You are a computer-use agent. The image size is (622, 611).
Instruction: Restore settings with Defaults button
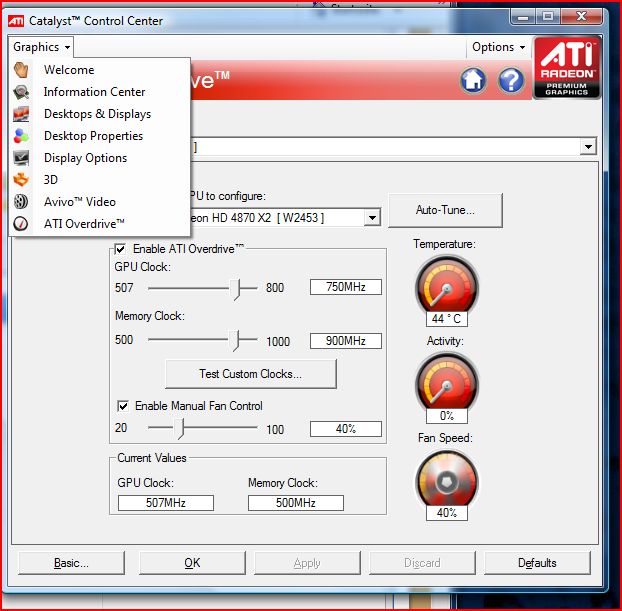(537, 563)
